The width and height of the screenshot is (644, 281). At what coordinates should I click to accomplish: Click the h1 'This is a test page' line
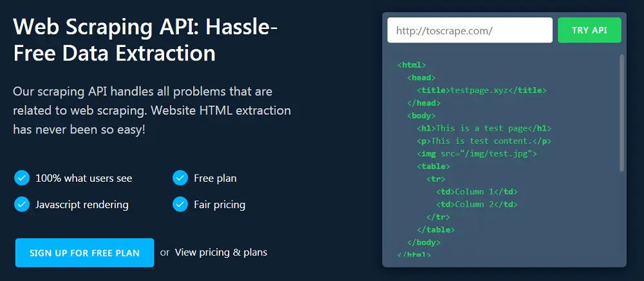pos(484,128)
